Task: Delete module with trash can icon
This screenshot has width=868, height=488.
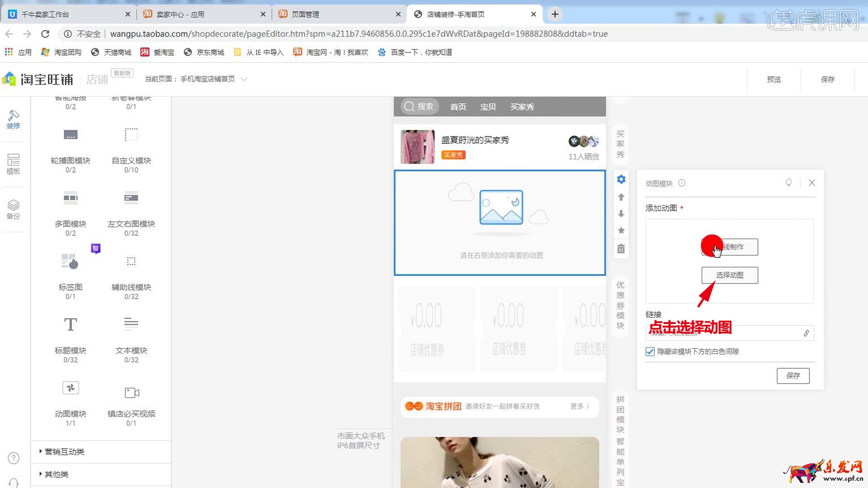Action: [x=621, y=249]
